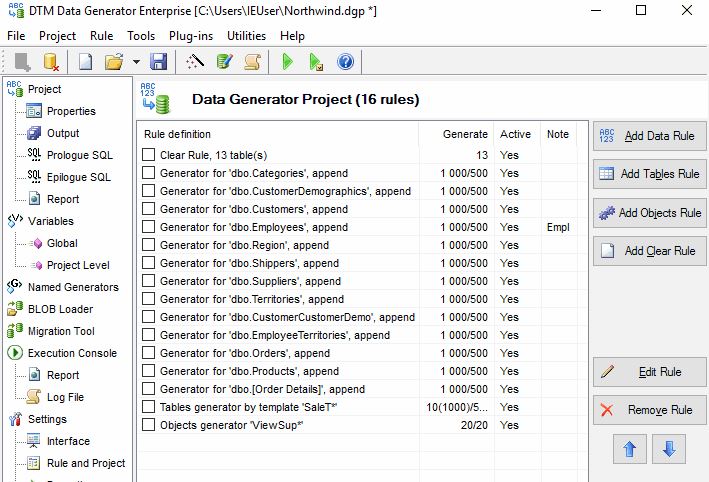Open BLOB Loader in the tree
709x482 pixels.
point(61,309)
